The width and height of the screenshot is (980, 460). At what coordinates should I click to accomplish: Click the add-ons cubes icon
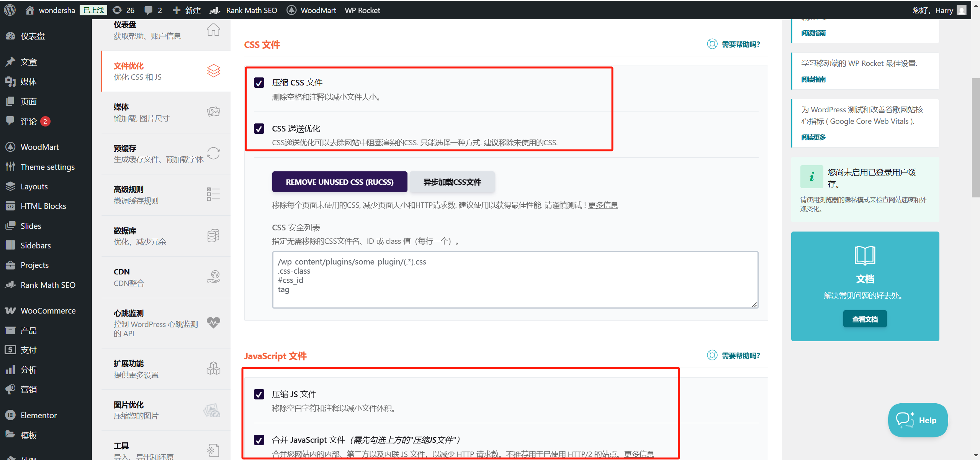[213, 368]
